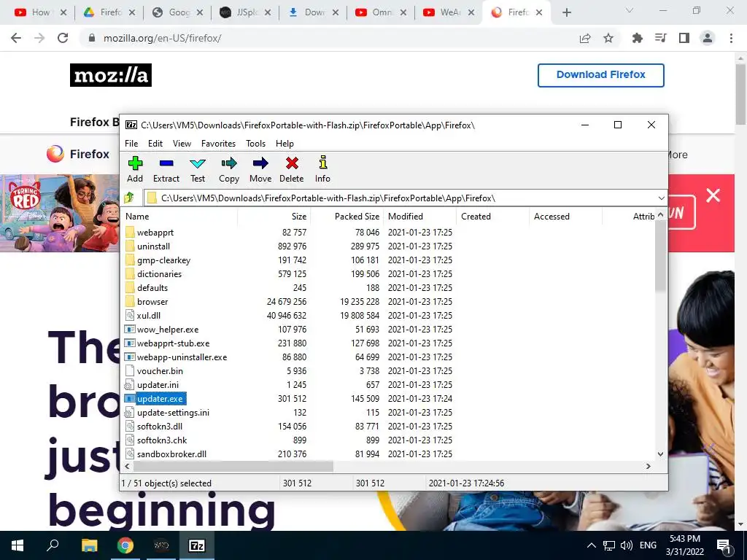Show hidden system tray icons
The width and height of the screenshot is (747, 560).
tap(591, 545)
